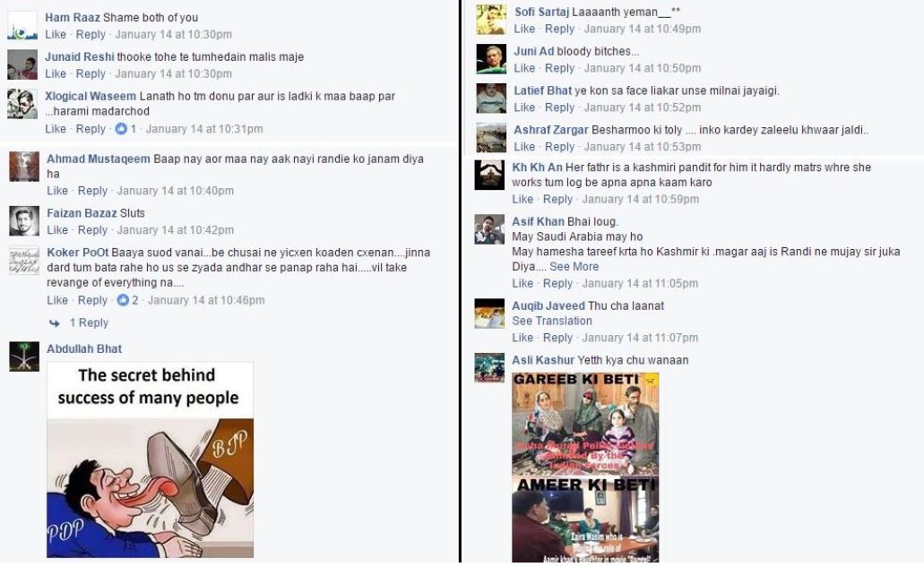Open Sofi Sartaj's profile picture

pos(491,20)
